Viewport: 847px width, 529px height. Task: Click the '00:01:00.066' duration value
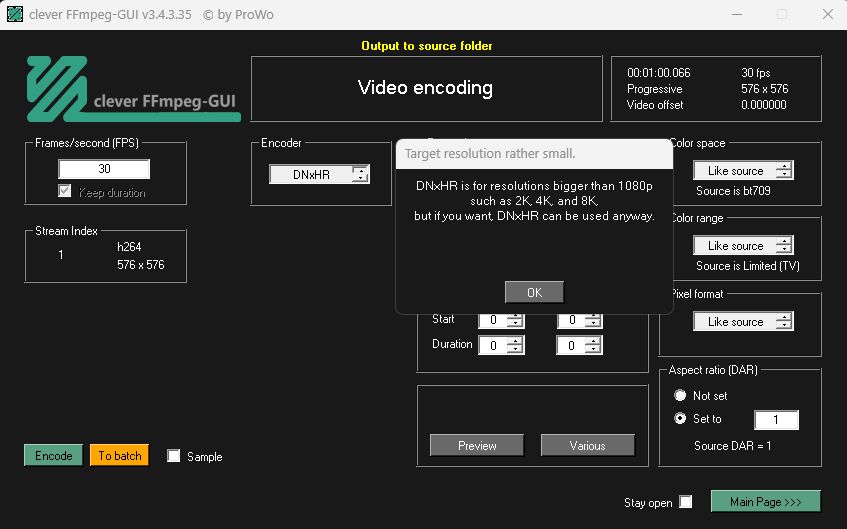click(658, 72)
